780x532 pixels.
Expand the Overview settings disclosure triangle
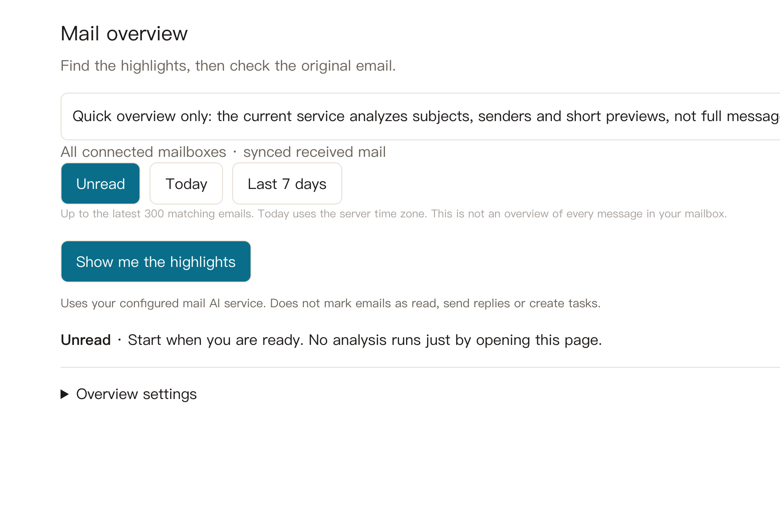click(65, 394)
